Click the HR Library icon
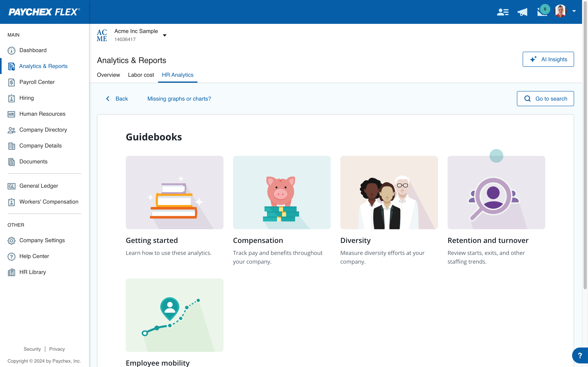Viewport: 588px width, 367px height. click(11, 272)
